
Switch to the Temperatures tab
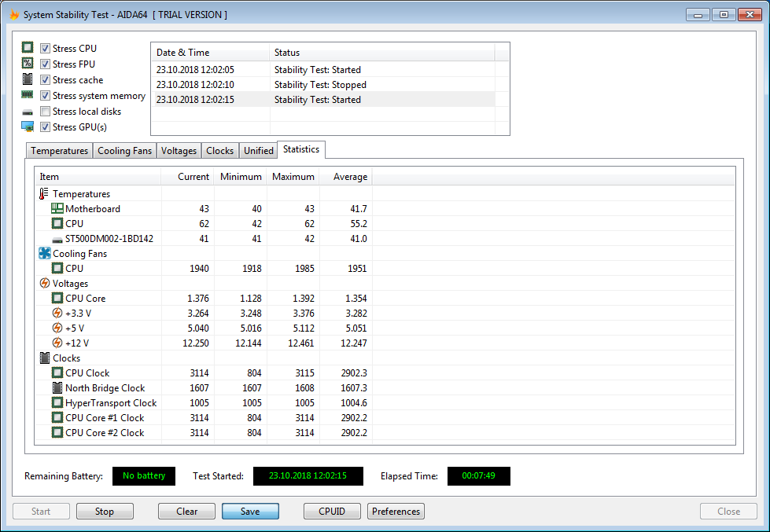click(x=59, y=151)
